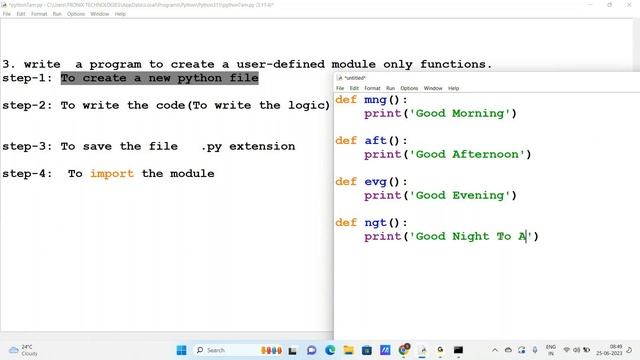Open Options menu in the background IDLE window
This screenshot has width=640, height=360.
[x=76, y=14]
